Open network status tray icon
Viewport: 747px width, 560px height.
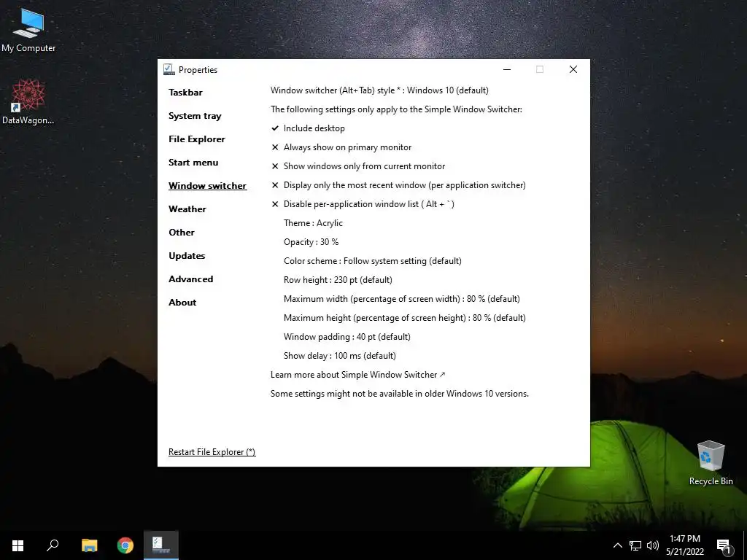[x=635, y=545]
